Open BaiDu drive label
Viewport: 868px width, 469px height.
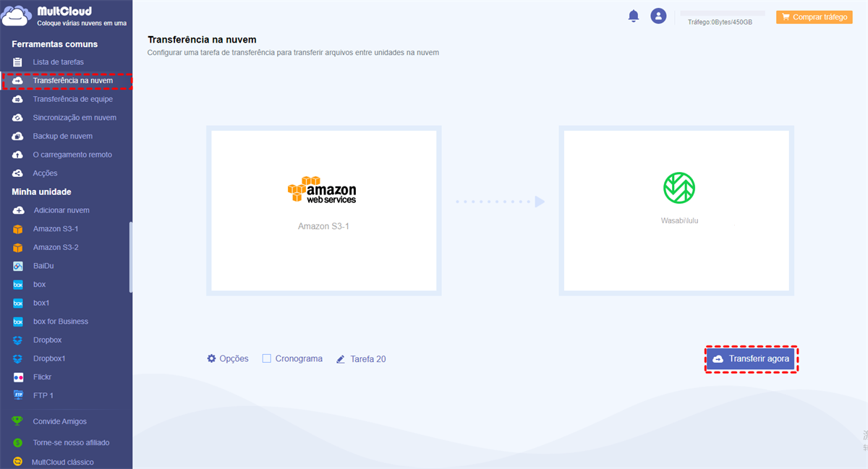pyautogui.click(x=43, y=266)
